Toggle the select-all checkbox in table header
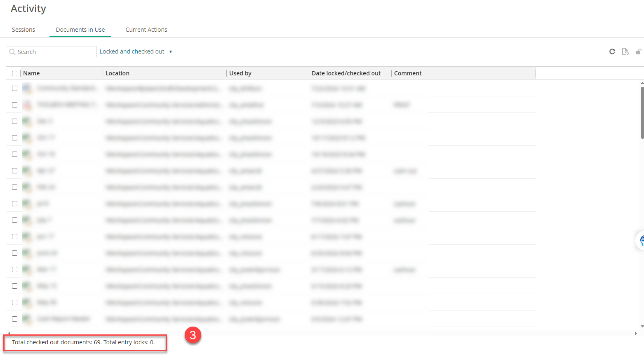 tap(15, 73)
